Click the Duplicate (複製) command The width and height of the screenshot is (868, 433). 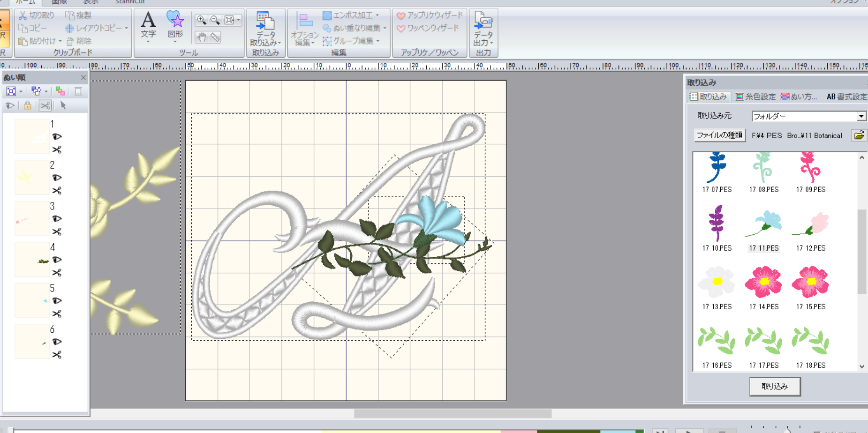click(x=78, y=15)
